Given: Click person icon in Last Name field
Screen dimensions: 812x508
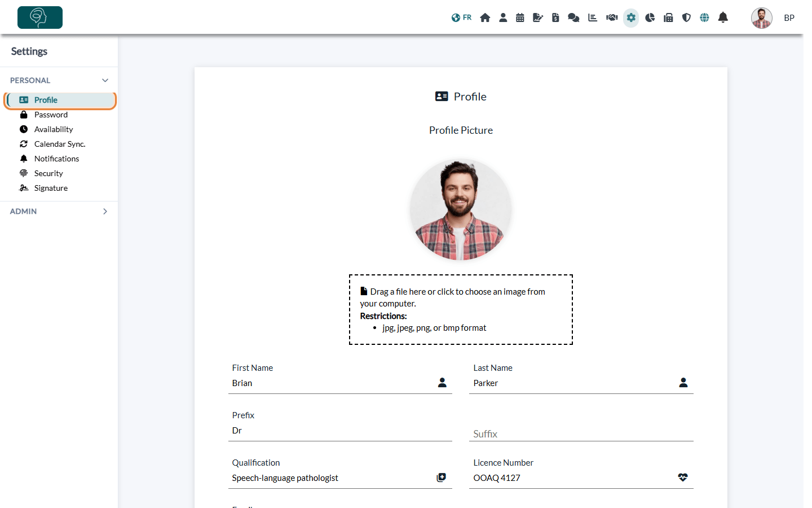Looking at the screenshot, I should 683,383.
